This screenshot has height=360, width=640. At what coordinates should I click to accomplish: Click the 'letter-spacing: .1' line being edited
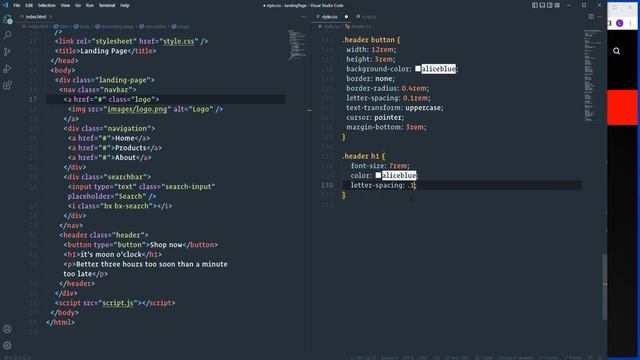click(383, 185)
